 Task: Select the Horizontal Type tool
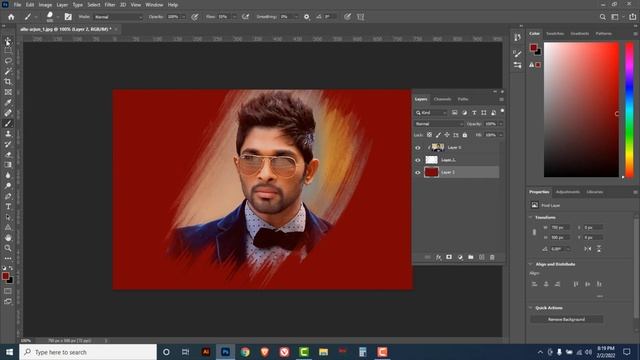8,207
